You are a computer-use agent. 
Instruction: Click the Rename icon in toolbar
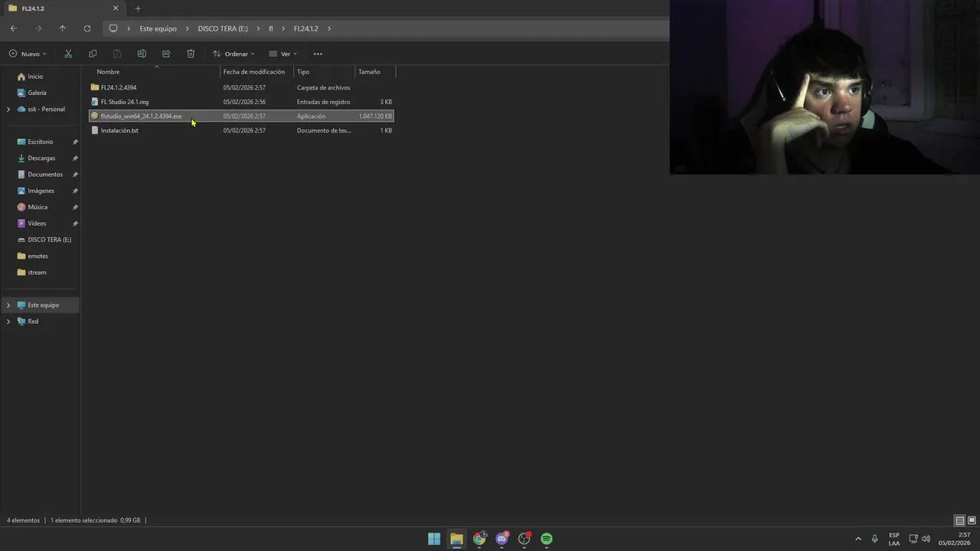tap(142, 54)
